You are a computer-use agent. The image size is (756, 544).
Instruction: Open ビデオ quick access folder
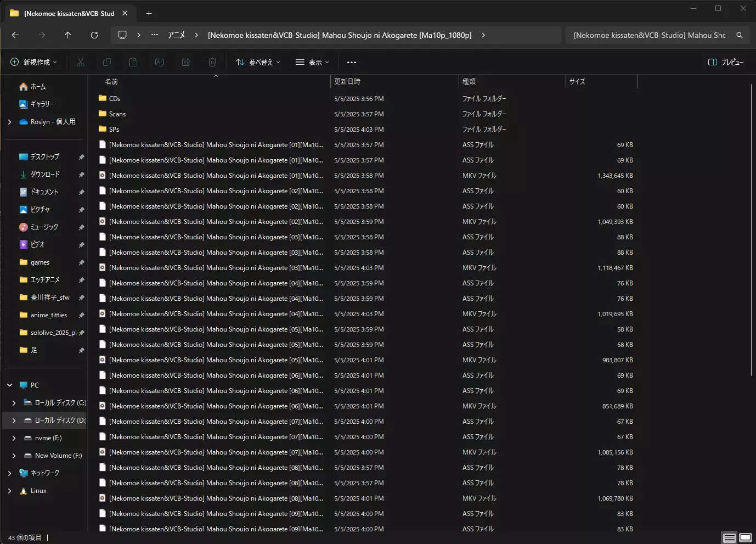pos(32,245)
